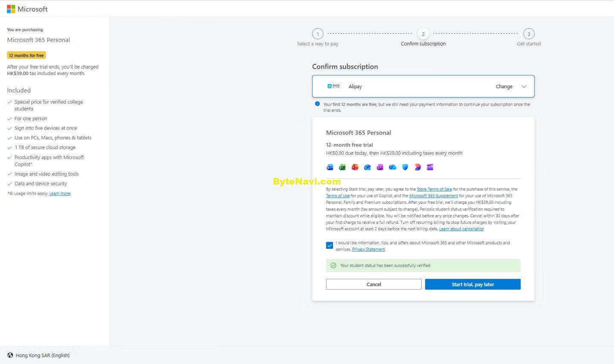Open the Microsoft 365 Supplement link
The width and height of the screenshot is (614, 364).
[x=434, y=196]
